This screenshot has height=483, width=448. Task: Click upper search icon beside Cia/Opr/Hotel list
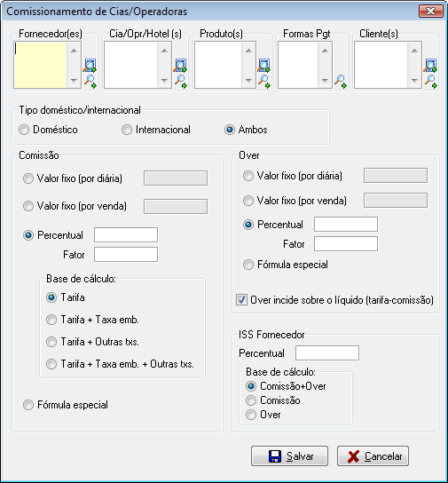180,66
